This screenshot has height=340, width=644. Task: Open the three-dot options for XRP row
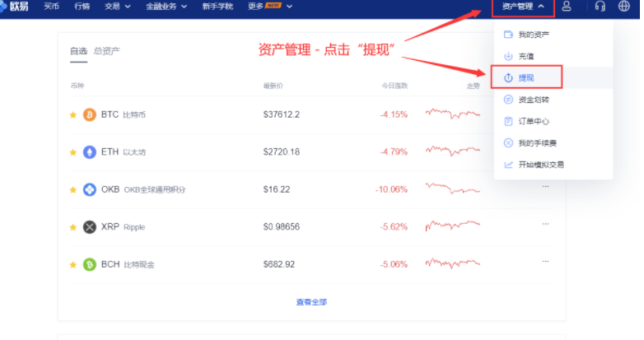pos(545,223)
